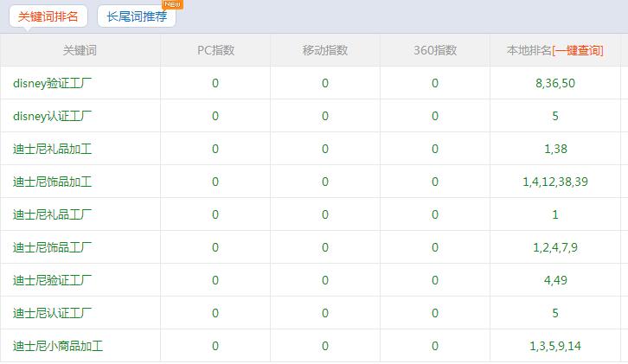
Task: Switch to the 关键词排名 tab
Action: pos(48,16)
